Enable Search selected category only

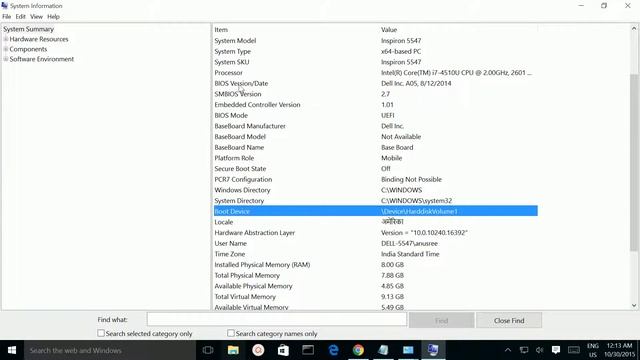[101, 333]
